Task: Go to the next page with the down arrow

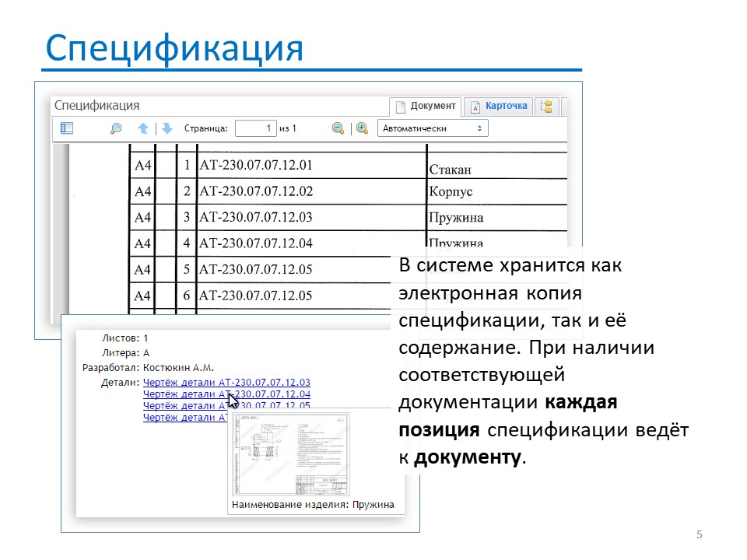Action: (x=167, y=128)
